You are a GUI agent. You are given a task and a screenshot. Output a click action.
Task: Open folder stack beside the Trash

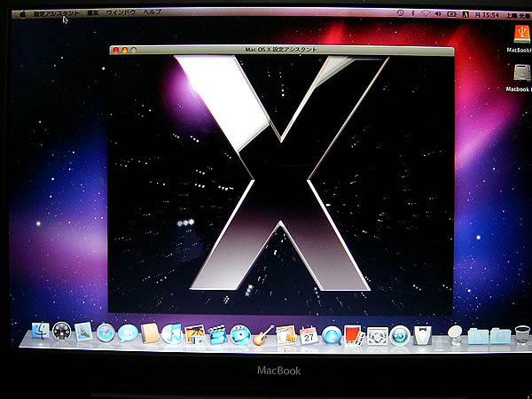(500, 336)
